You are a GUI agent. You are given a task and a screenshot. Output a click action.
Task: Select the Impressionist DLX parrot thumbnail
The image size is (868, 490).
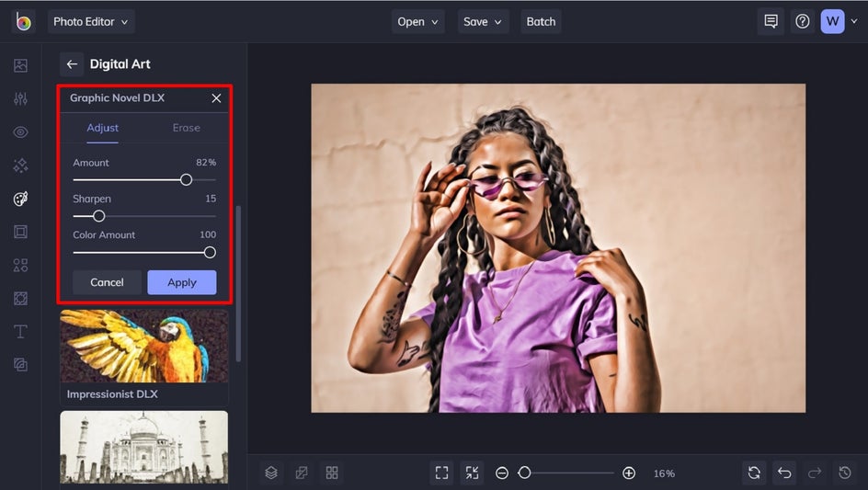(144, 346)
